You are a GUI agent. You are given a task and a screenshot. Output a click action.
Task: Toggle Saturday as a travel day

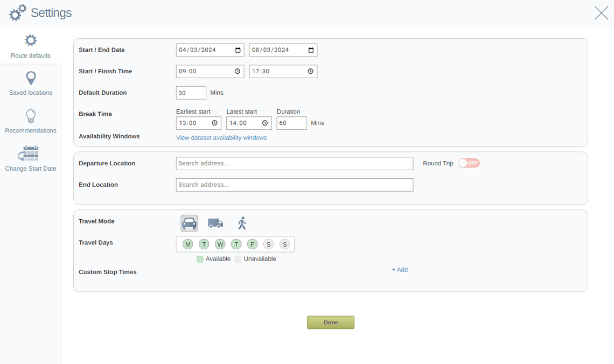click(268, 244)
